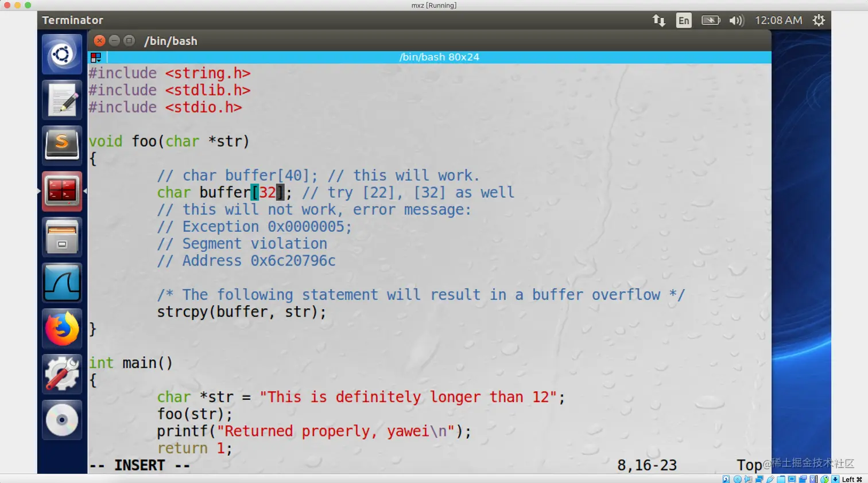
Task: Maximize the /bin/bash Terminator window
Action: coord(129,41)
